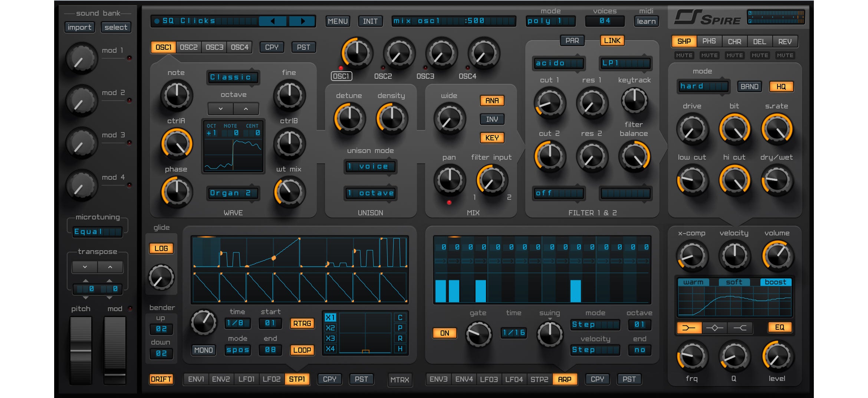The image size is (868, 398).
Task: Open the LP1 filter type dropdown
Action: click(x=625, y=63)
